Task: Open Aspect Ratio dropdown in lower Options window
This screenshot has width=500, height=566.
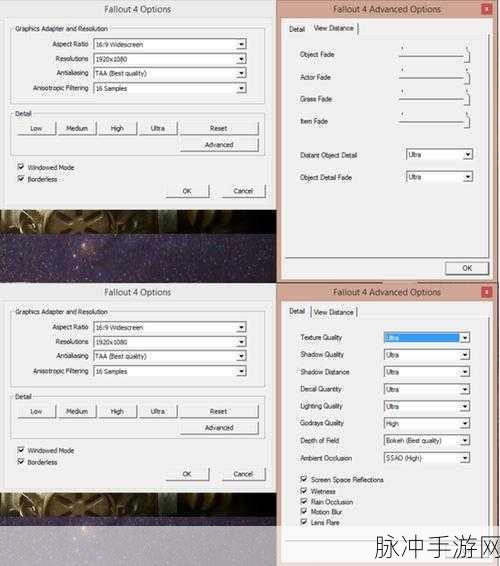Action: pyautogui.click(x=170, y=327)
